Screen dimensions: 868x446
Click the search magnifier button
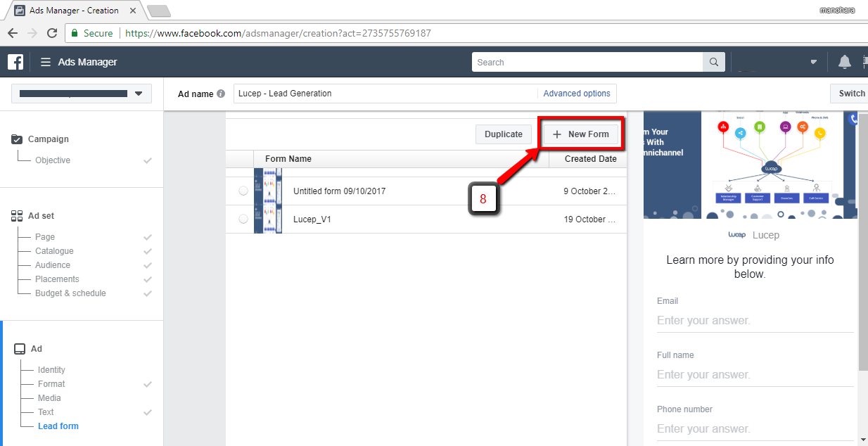click(x=714, y=62)
